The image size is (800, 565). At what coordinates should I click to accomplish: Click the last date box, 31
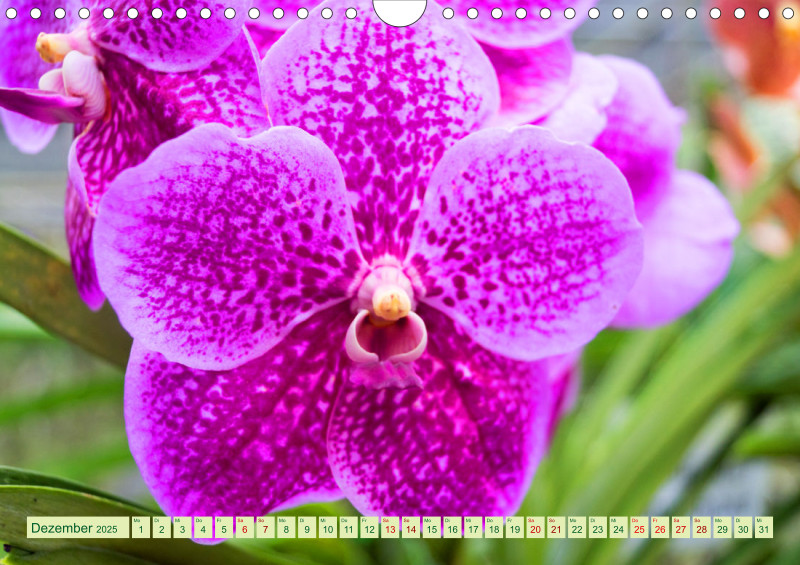pos(764,527)
